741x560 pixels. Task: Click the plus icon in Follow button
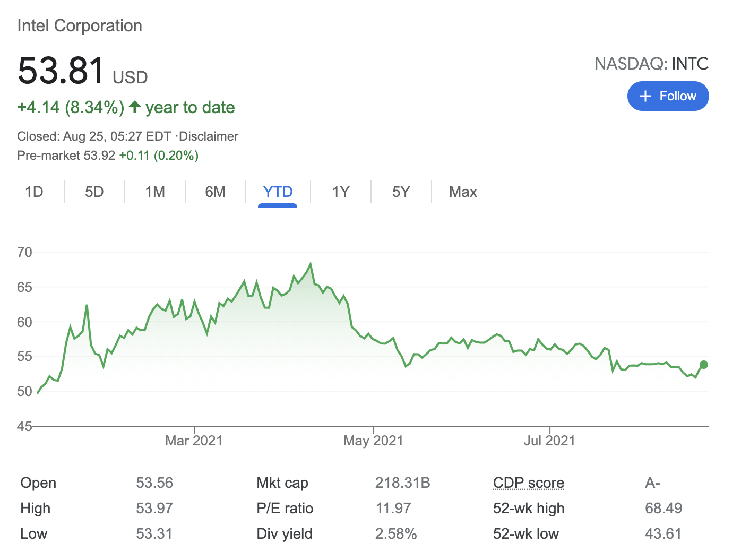click(x=645, y=96)
